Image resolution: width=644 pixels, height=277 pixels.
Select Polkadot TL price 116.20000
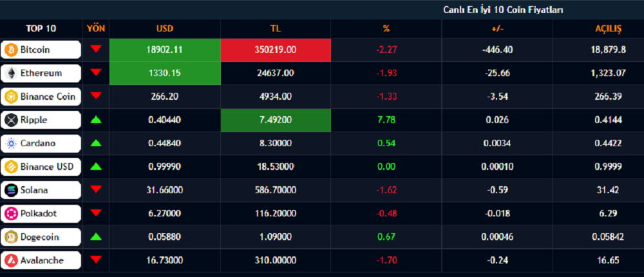click(x=276, y=214)
